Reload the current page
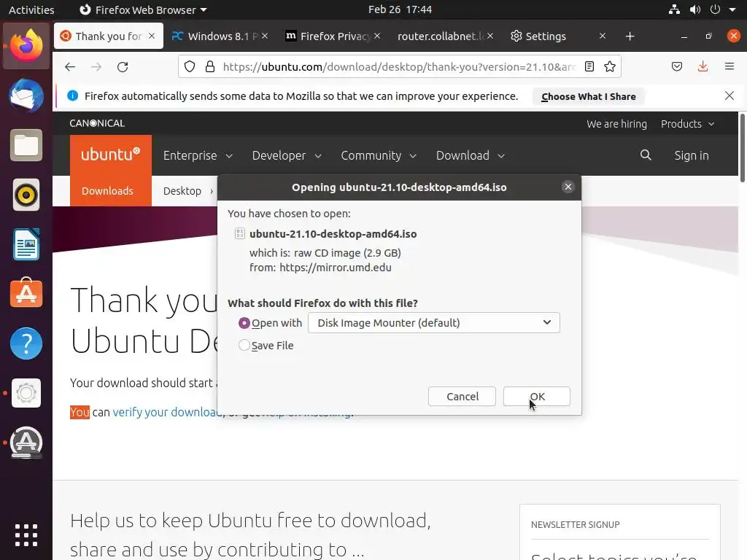The height and width of the screenshot is (560, 747). point(123,66)
